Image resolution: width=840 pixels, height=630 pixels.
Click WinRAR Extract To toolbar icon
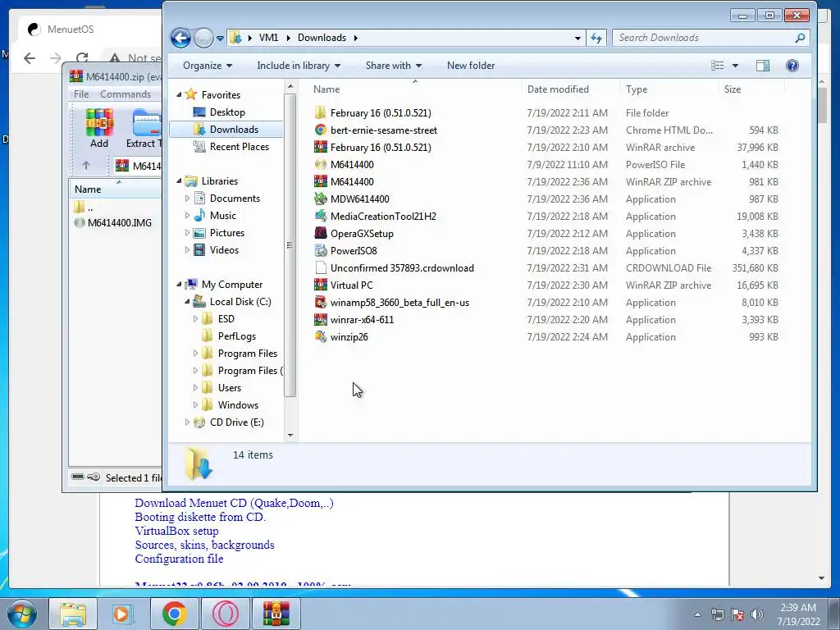click(144, 129)
